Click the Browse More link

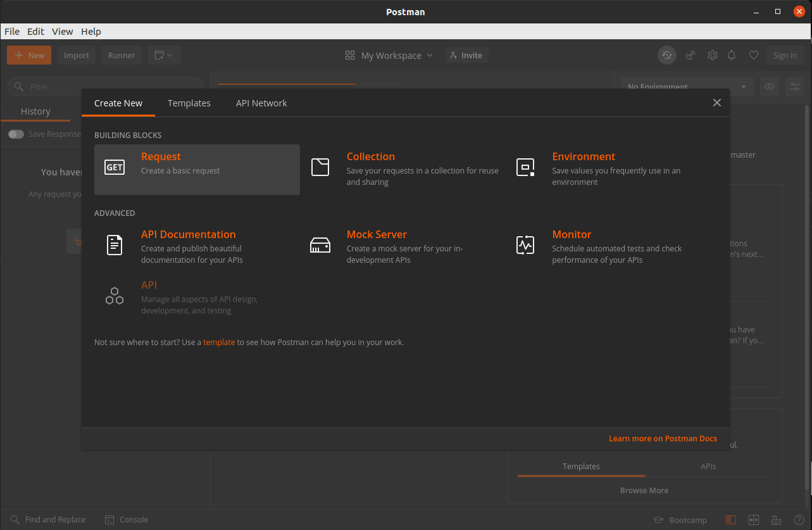click(644, 490)
